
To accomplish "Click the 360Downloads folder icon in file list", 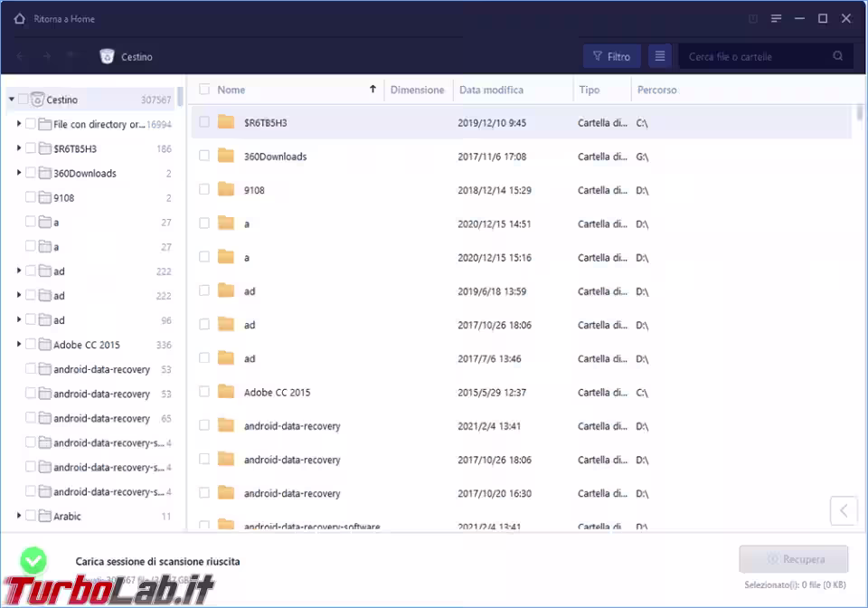I will (x=226, y=156).
